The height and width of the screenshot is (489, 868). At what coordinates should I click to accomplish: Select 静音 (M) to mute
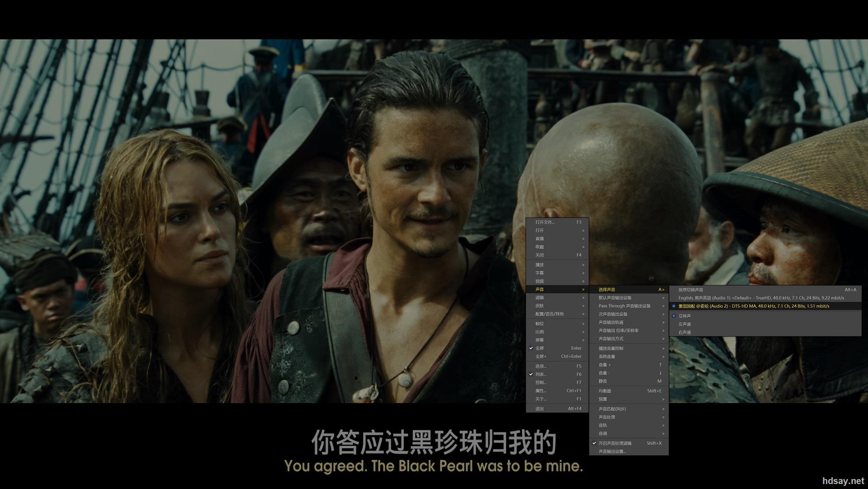click(629, 381)
